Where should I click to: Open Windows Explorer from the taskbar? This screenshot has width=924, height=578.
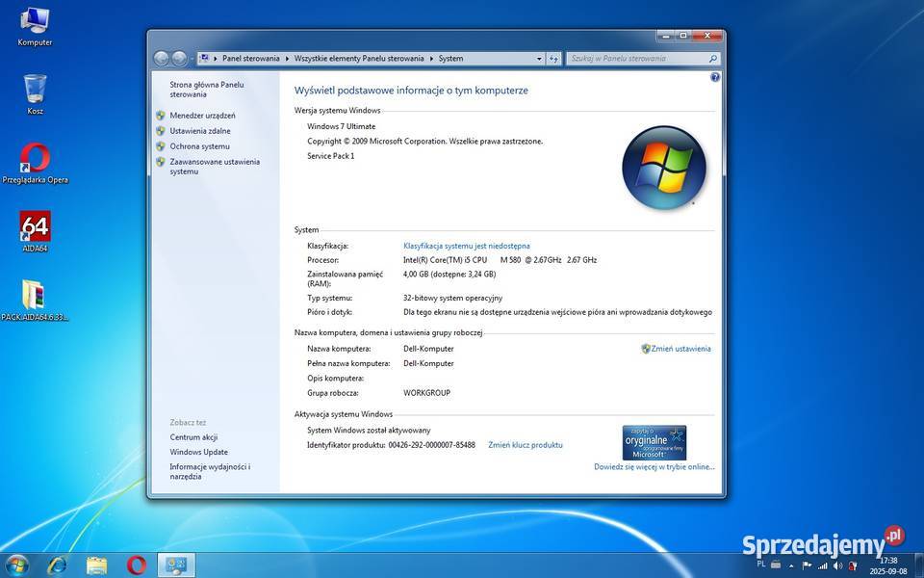(x=96, y=564)
